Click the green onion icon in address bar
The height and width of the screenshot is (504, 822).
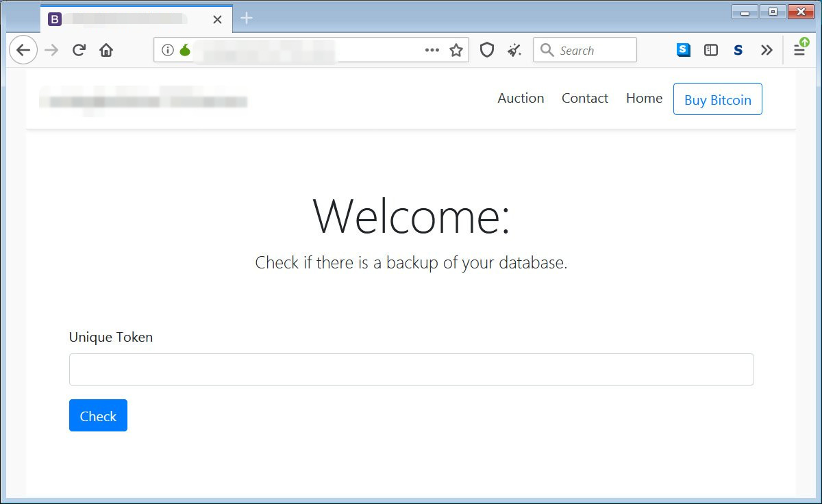point(184,50)
